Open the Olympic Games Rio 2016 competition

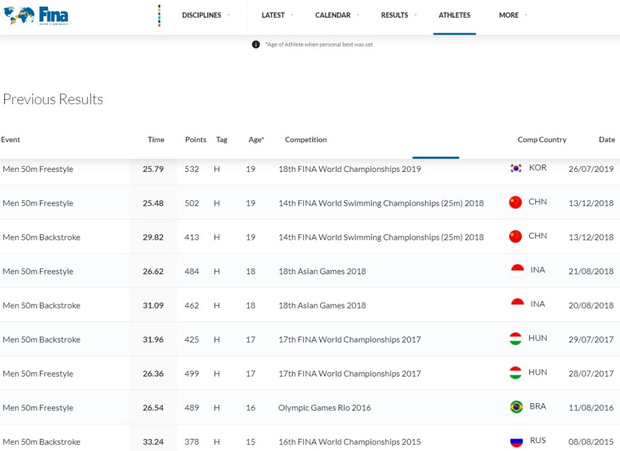(324, 408)
